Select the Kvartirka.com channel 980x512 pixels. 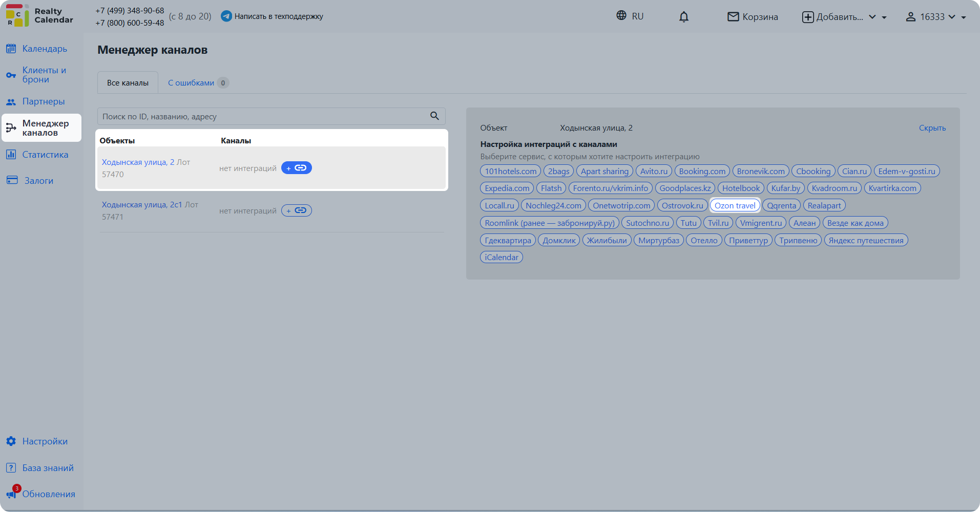[x=892, y=188]
